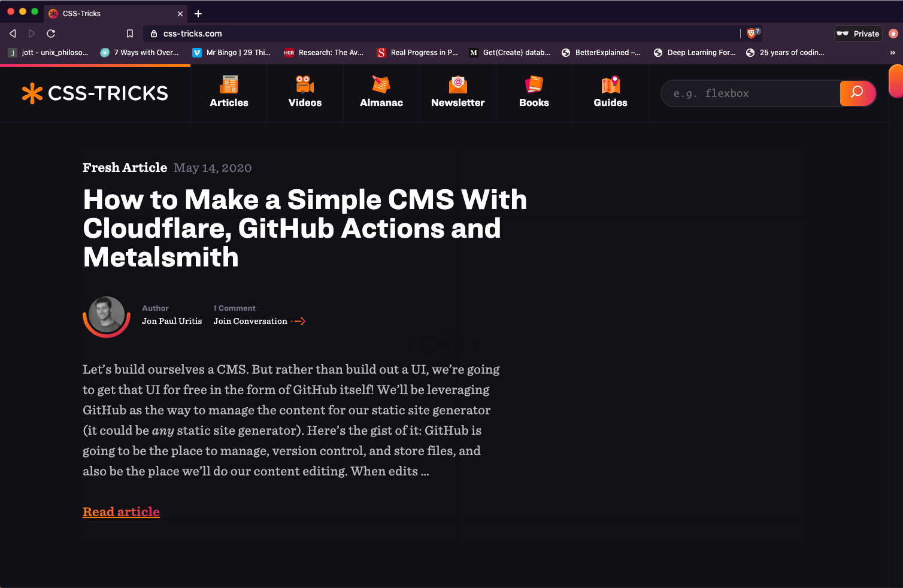Open the Books section icon
This screenshot has width=903, height=588.
[x=534, y=84]
